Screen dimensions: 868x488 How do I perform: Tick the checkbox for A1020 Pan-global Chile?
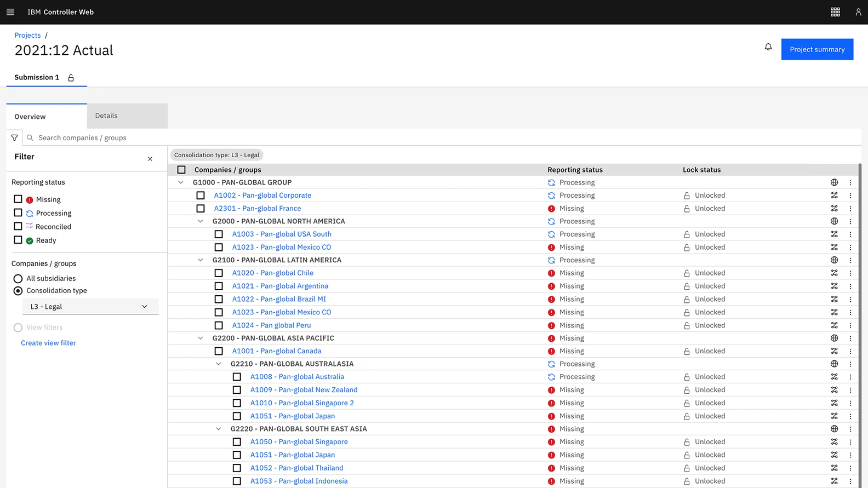pyautogui.click(x=219, y=273)
